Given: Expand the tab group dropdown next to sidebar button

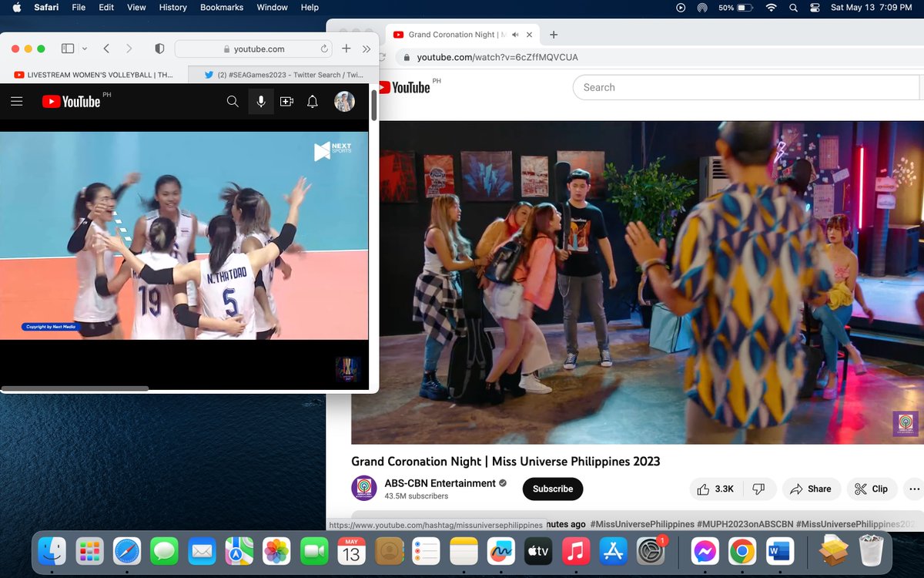Looking at the screenshot, I should pos(85,49).
